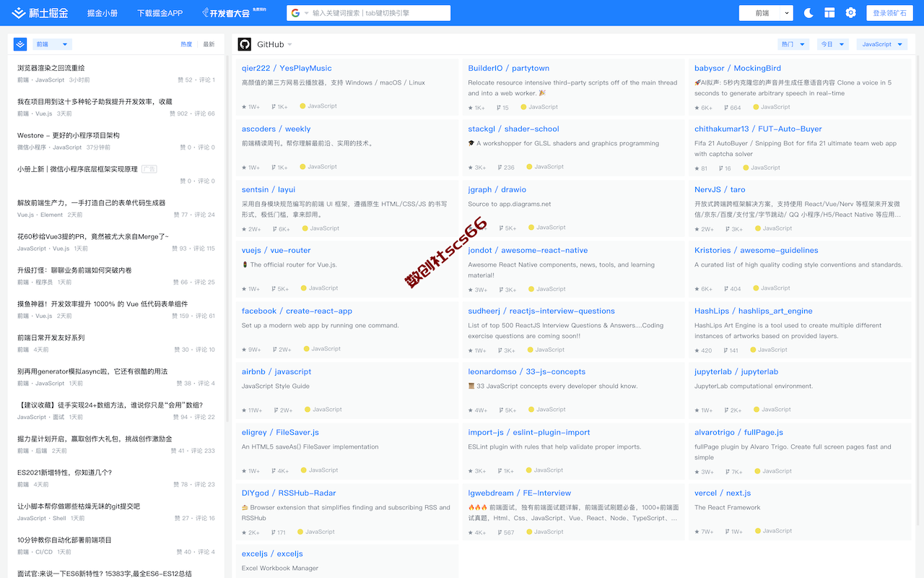Open 下载掘金APP menu item
This screenshot has height=578, width=924.
click(x=160, y=13)
